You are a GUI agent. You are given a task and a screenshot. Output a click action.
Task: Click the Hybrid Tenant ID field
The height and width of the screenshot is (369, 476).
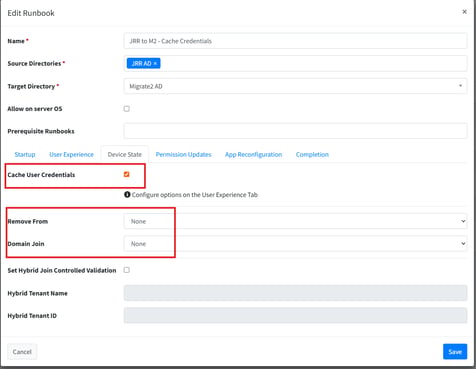[x=295, y=315]
